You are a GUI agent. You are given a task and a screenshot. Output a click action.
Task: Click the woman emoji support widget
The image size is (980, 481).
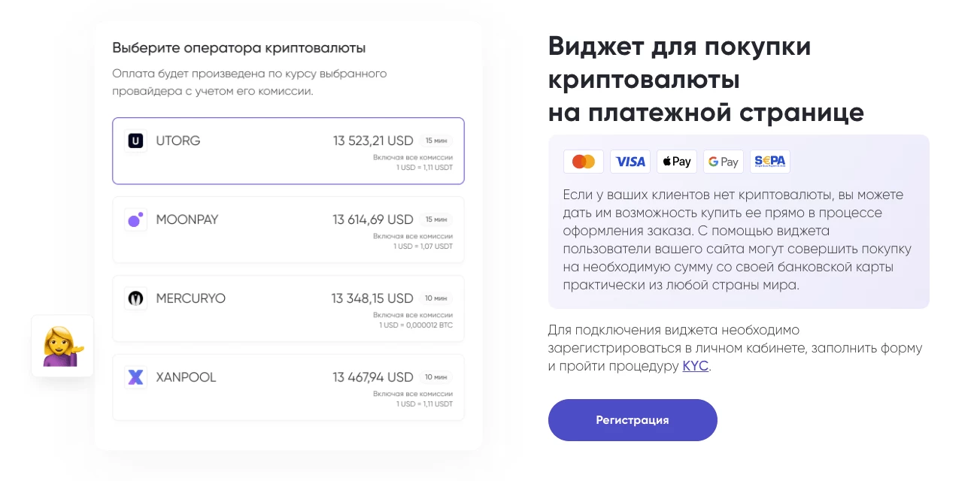62,346
